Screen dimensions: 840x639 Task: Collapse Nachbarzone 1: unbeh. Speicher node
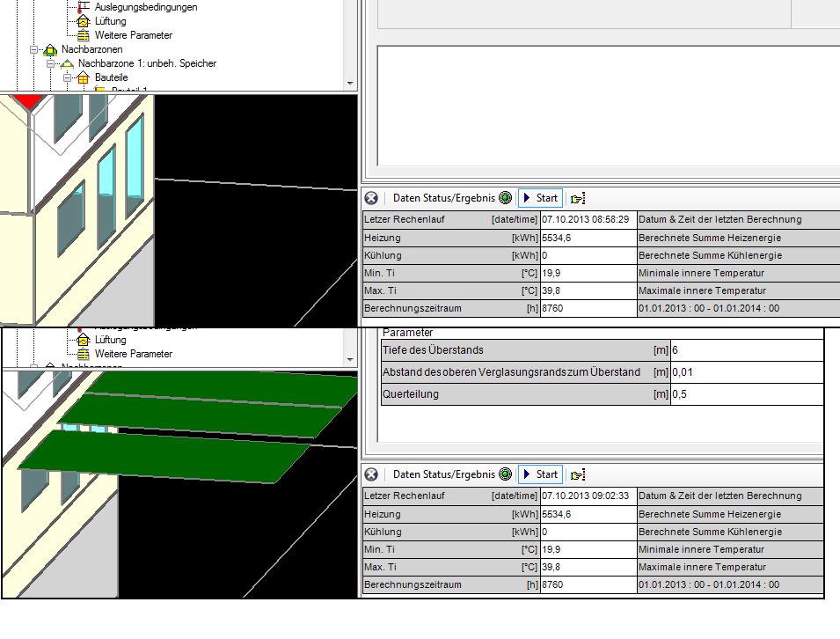pos(51,63)
